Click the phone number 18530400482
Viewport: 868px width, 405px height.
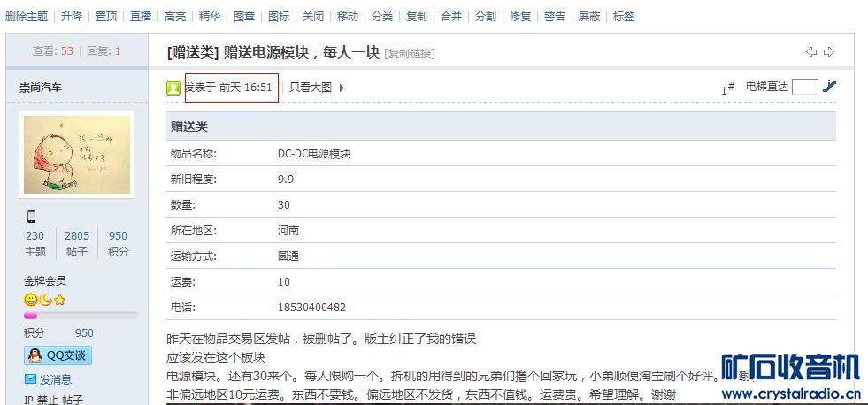[x=311, y=308]
